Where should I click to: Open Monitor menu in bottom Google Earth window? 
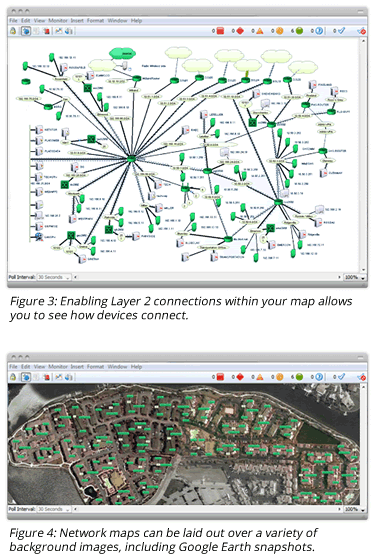coord(58,366)
